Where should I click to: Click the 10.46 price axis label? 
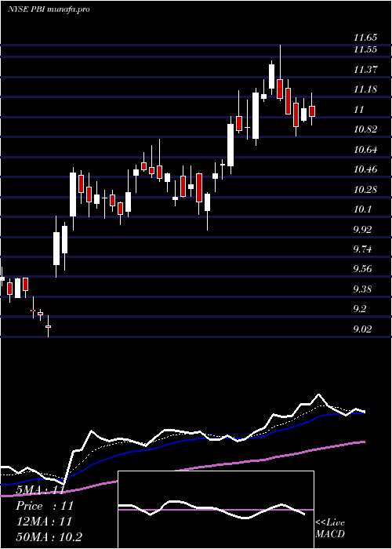click(x=365, y=169)
